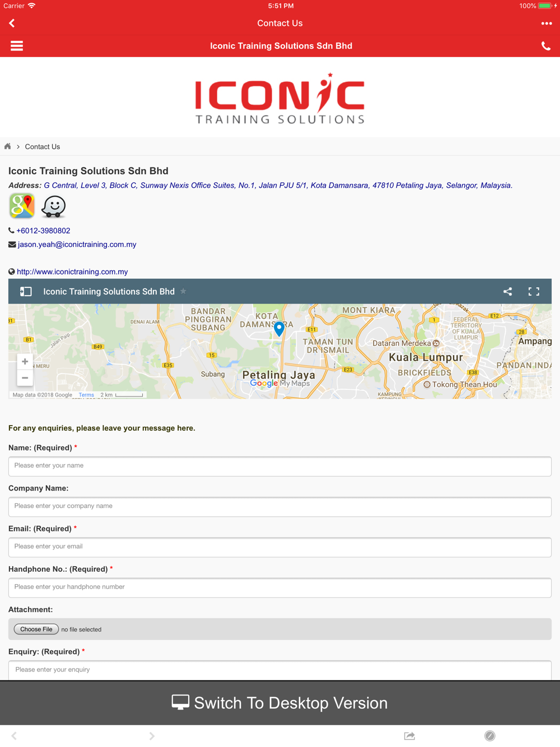Star the Iconic Training Solutions map
The image size is (560, 747).
(183, 291)
